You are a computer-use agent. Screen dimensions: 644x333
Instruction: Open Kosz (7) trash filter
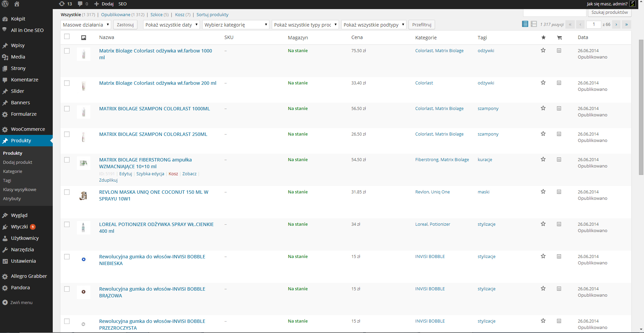(x=183, y=14)
